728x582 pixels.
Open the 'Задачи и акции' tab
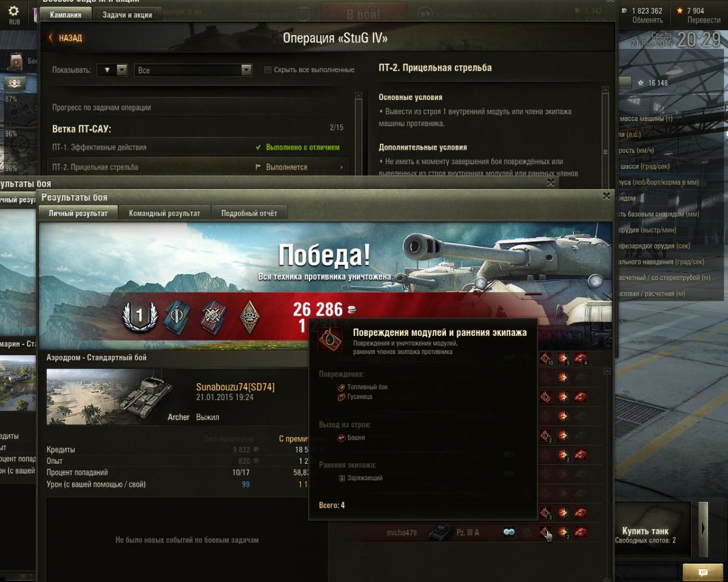(127, 15)
